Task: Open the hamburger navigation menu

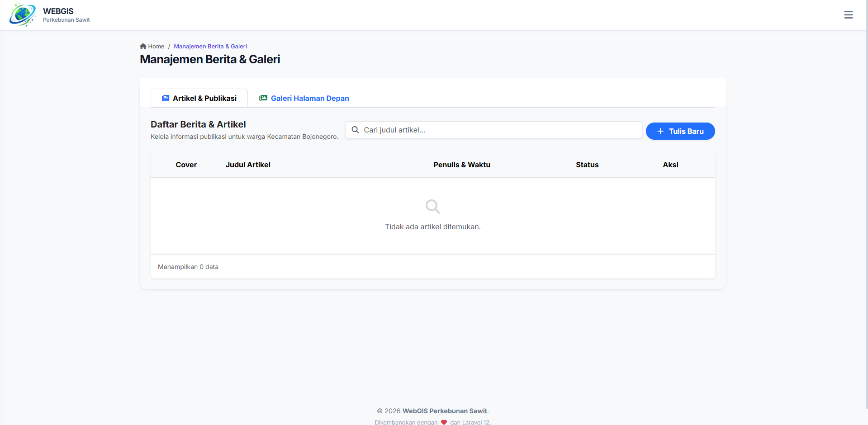Action: tap(848, 15)
